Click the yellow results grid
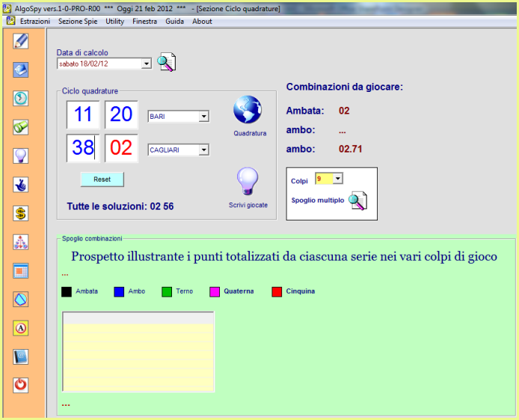Viewport: 519px width, 420px height. pos(138,351)
